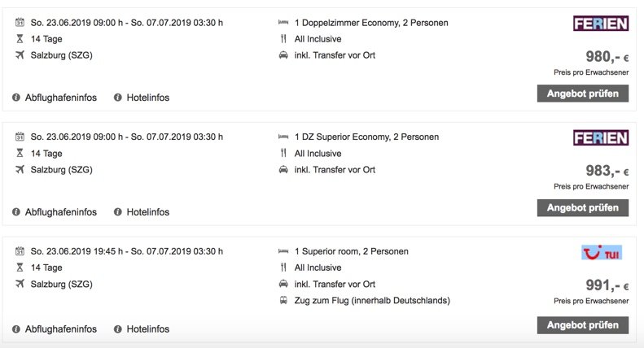
Task: Click info icon beside third offer's Hotelinfos
Action: pyautogui.click(x=118, y=329)
